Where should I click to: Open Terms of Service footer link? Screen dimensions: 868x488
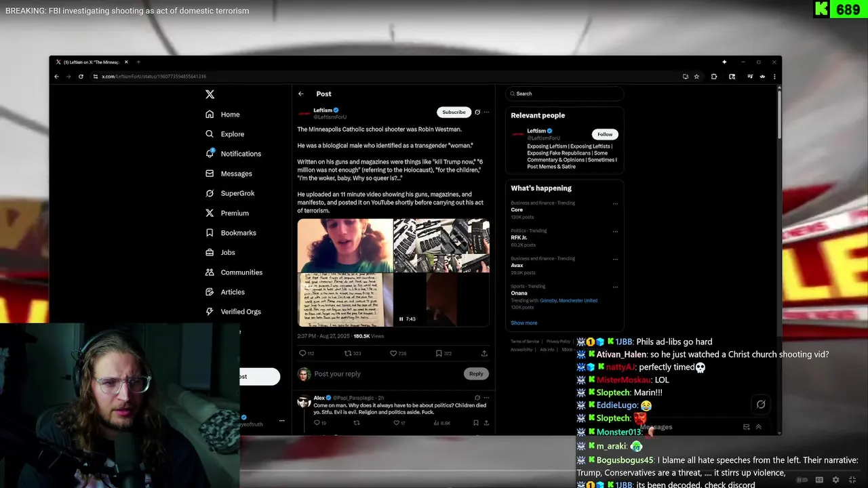(x=525, y=342)
